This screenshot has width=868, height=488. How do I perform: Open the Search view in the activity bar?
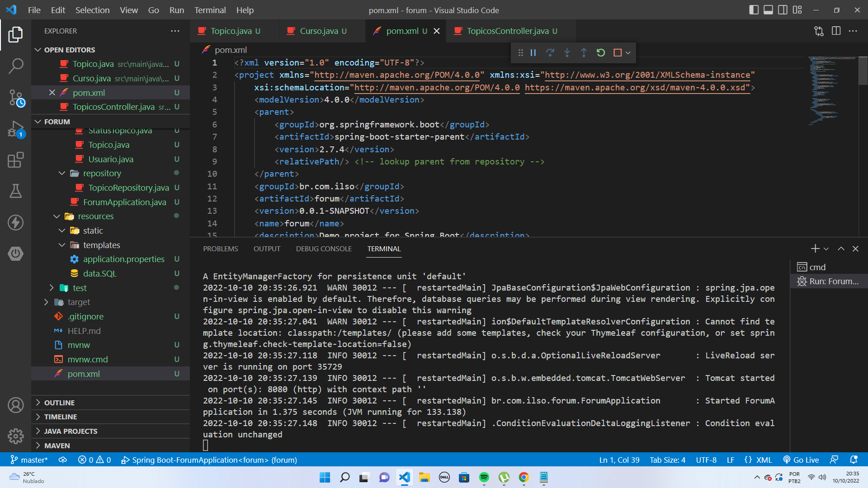coord(16,66)
